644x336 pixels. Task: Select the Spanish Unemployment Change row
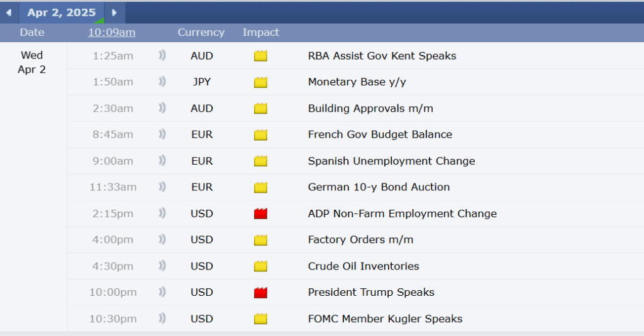pos(391,161)
